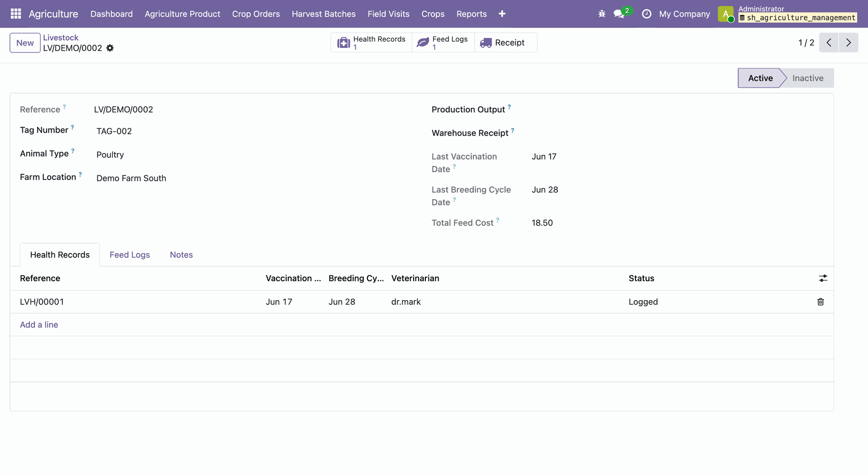This screenshot has height=475, width=868.
Task: Open the gear actions menu beside LV/DEMO/0002
Action: pos(110,48)
